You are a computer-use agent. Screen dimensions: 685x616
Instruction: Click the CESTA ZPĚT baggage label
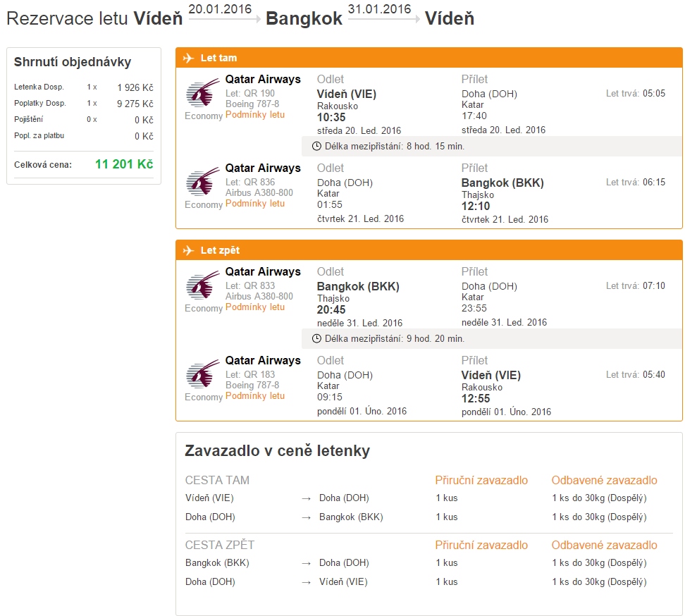click(220, 545)
